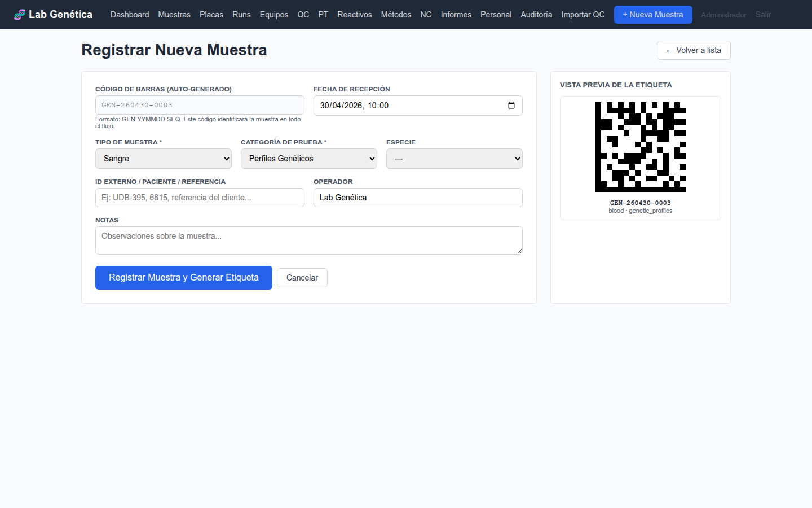Click the + Nueva Muestra button
The width and height of the screenshot is (812, 508).
coord(653,15)
